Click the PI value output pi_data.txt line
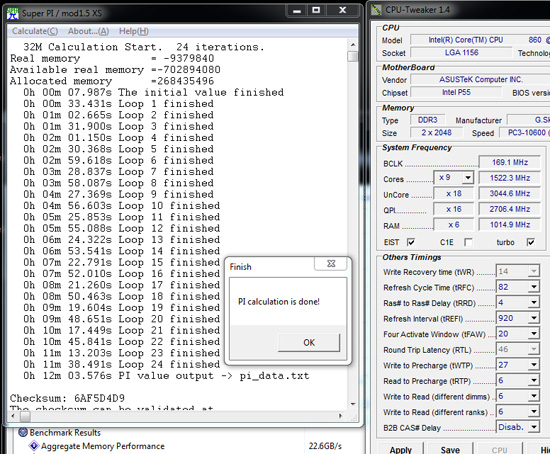Image resolution: width=550 pixels, height=454 pixels. (166, 376)
